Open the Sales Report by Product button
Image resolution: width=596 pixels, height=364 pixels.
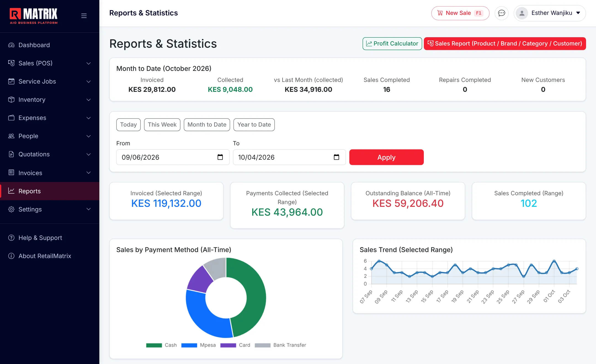(x=505, y=44)
